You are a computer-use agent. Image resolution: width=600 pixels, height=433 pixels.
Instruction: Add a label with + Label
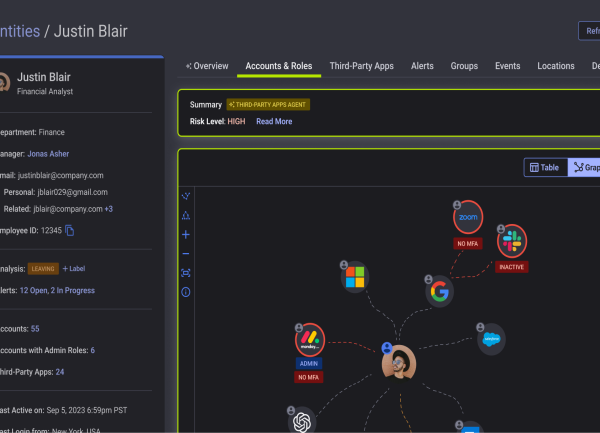74,268
